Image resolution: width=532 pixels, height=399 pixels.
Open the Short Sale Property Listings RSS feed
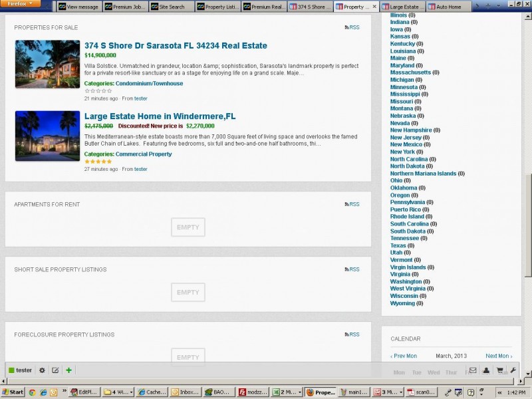[352, 269]
